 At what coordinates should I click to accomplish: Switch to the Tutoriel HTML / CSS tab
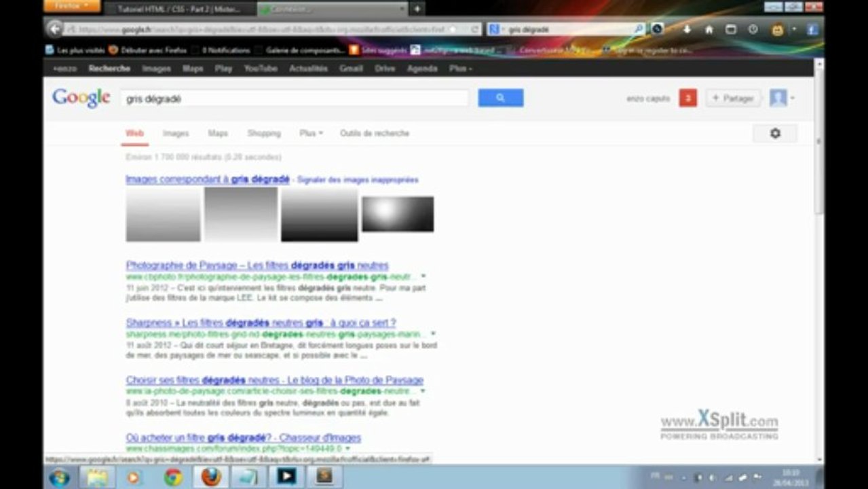(180, 9)
